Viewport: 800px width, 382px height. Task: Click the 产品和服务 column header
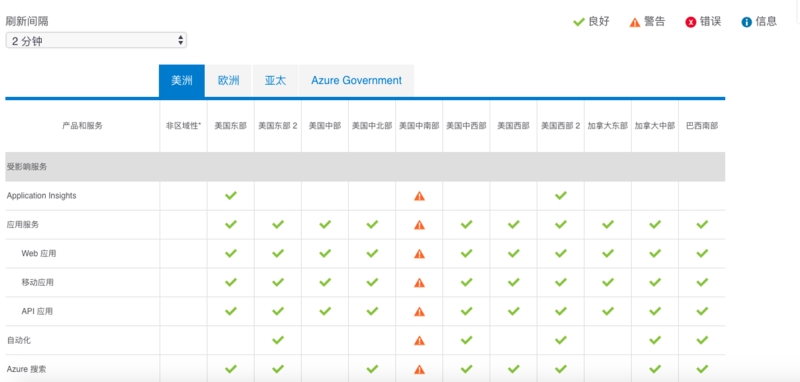pos(82,126)
